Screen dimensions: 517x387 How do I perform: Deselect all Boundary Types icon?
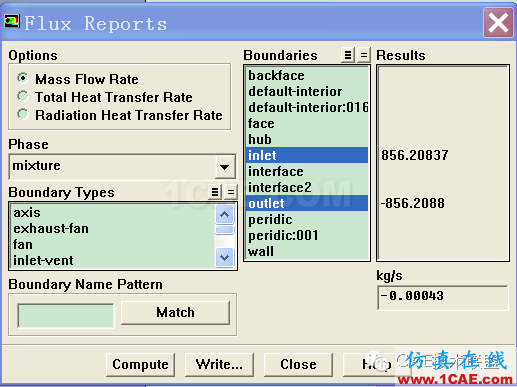pyautogui.click(x=231, y=192)
